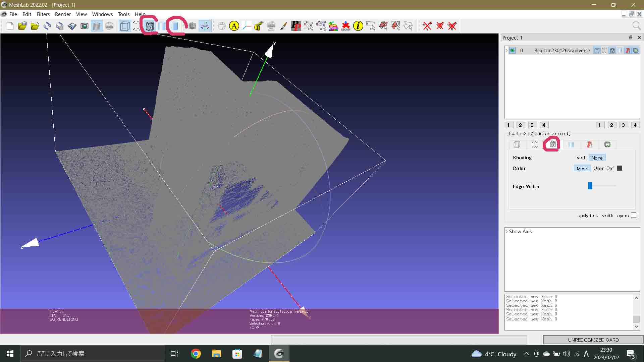This screenshot has height=362, width=644.
Task: Activate the Z-painting brush tool
Action: [283, 26]
